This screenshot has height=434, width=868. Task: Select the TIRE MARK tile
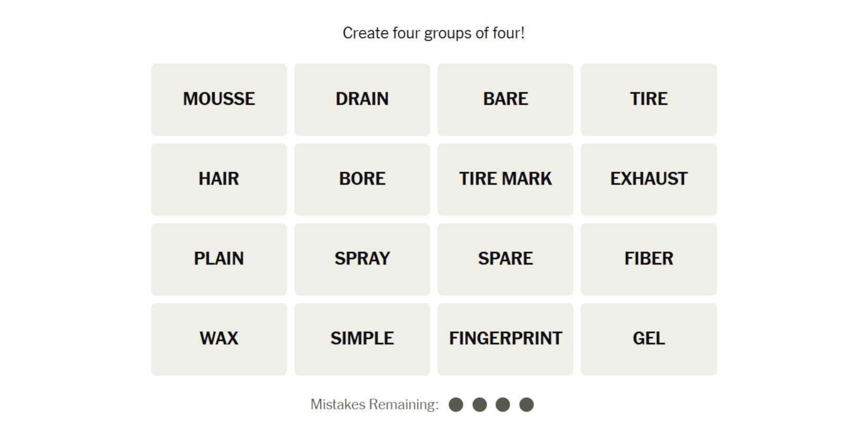click(x=505, y=179)
